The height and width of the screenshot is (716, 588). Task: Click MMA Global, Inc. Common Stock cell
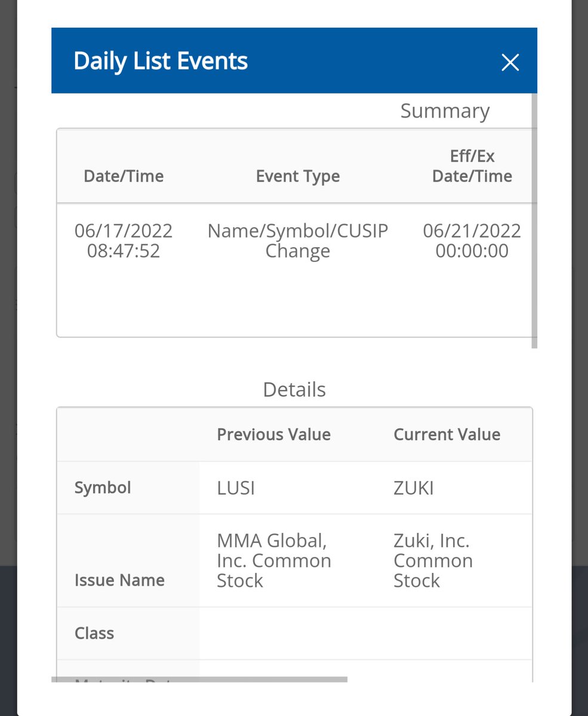274,561
